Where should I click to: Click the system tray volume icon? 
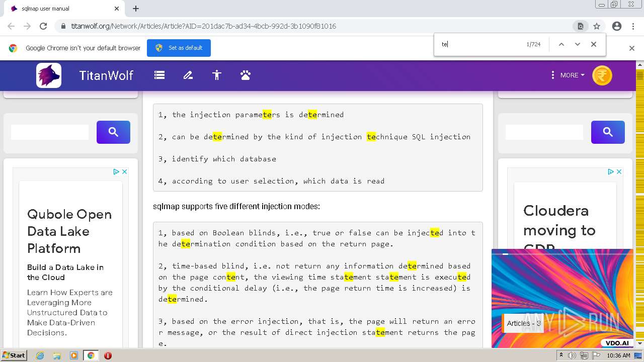pos(572,355)
